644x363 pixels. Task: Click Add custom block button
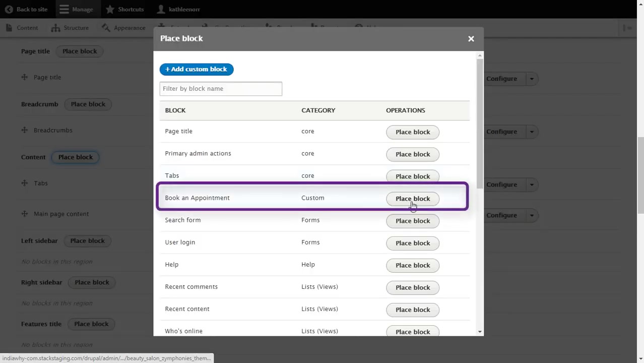pos(197,69)
